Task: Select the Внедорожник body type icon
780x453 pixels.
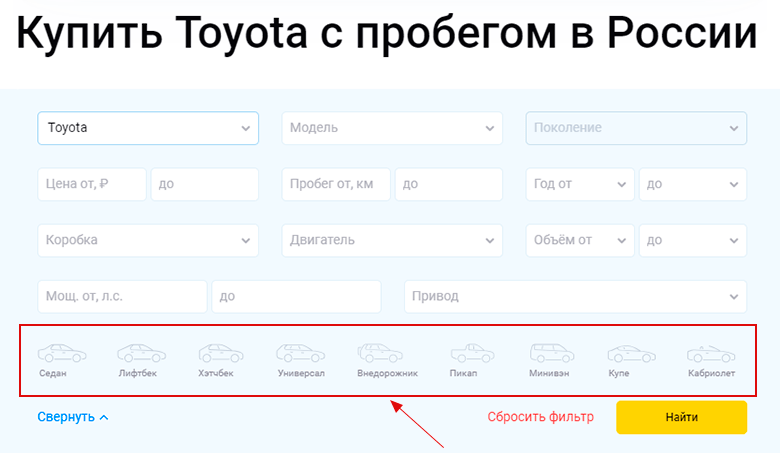Action: (x=380, y=353)
